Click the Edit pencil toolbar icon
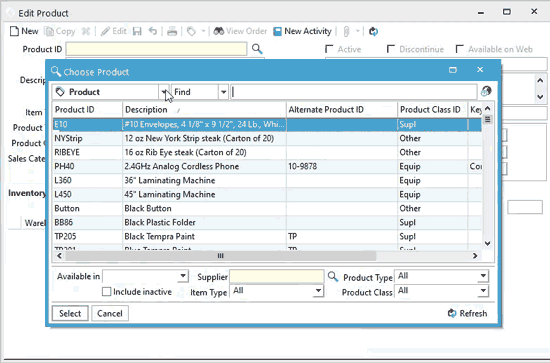 point(105,31)
